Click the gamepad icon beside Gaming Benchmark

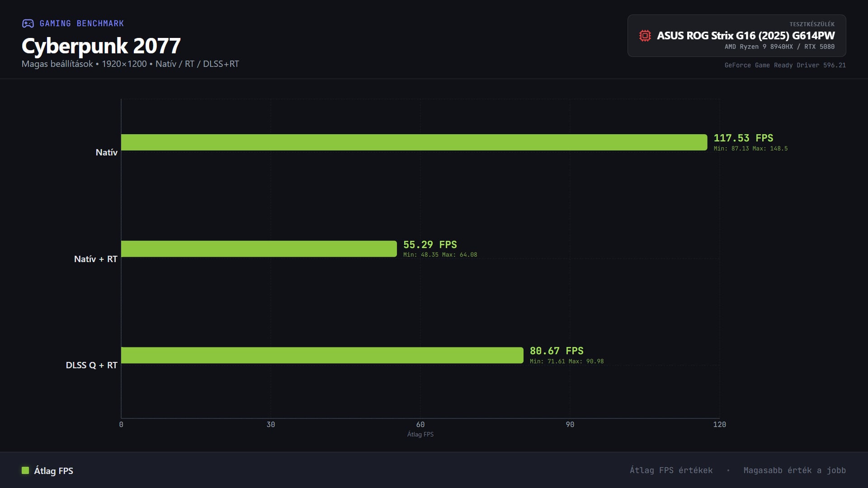point(28,23)
